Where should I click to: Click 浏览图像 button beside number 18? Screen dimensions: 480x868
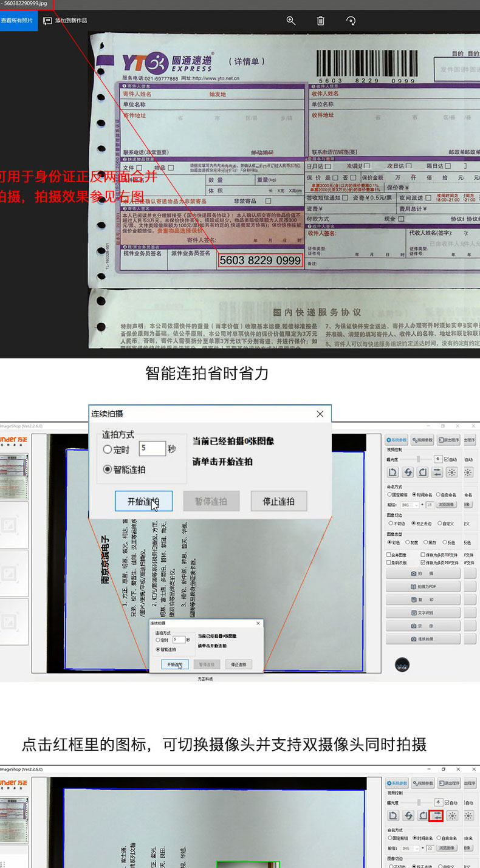click(447, 505)
